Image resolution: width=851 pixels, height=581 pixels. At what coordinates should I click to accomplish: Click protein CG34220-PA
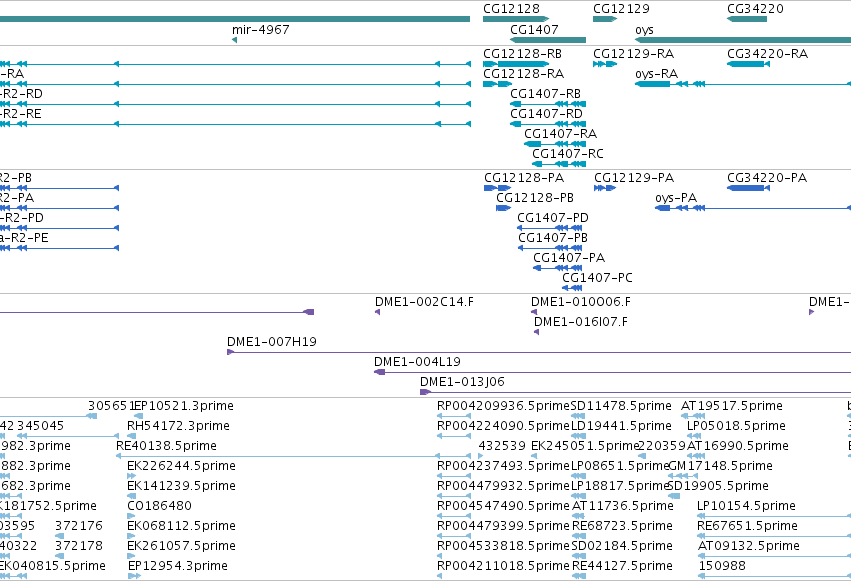coord(767,178)
